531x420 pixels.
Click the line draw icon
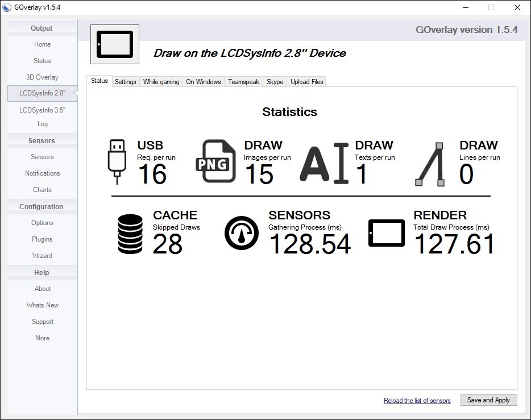pyautogui.click(x=430, y=164)
